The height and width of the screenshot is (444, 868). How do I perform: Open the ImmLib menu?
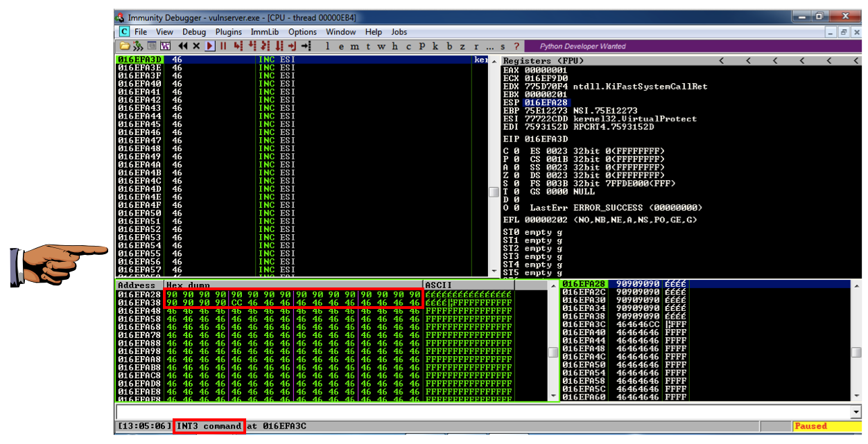265,32
